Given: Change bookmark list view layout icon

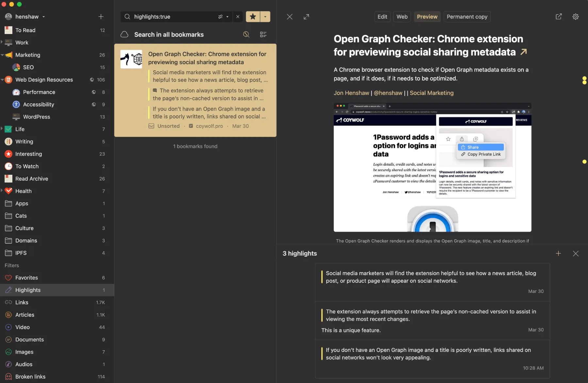Looking at the screenshot, I should coord(263,34).
